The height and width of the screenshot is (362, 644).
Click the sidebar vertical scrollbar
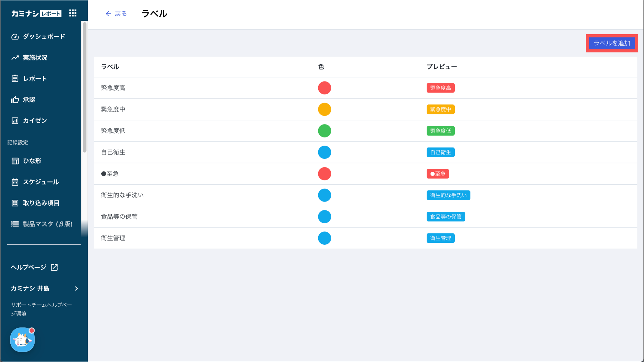pyautogui.click(x=85, y=87)
